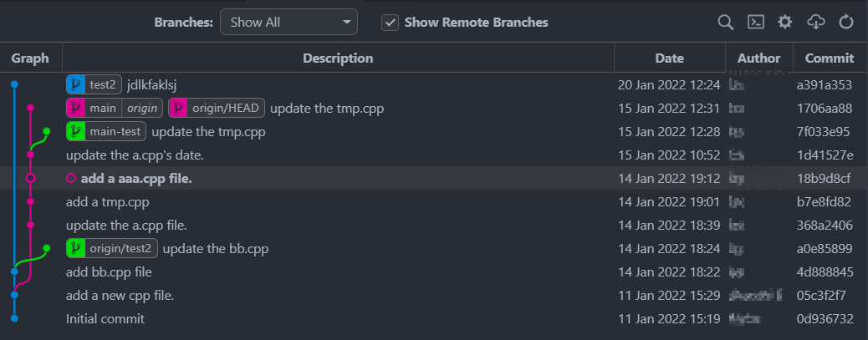Open the Branches Show All dropdown
The image size is (868, 340).
(288, 23)
